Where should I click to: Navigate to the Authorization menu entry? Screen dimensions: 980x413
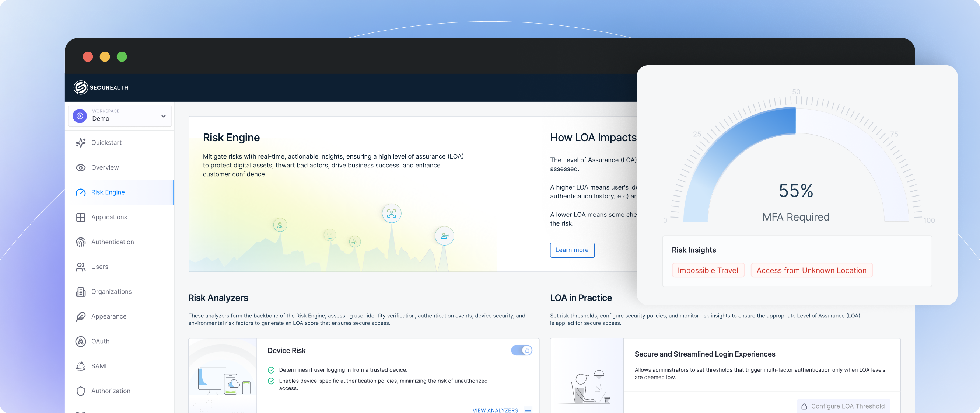[x=110, y=391]
